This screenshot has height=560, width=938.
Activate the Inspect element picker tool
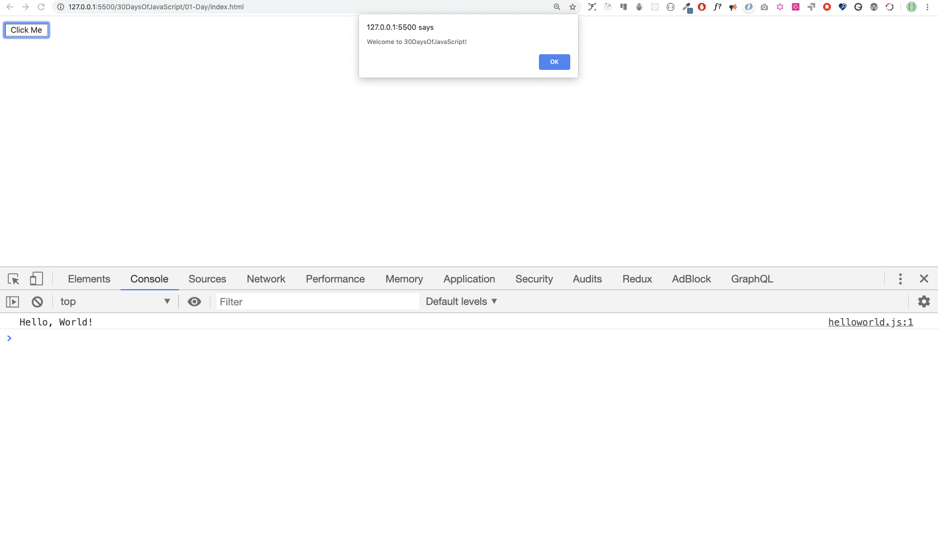(13, 279)
